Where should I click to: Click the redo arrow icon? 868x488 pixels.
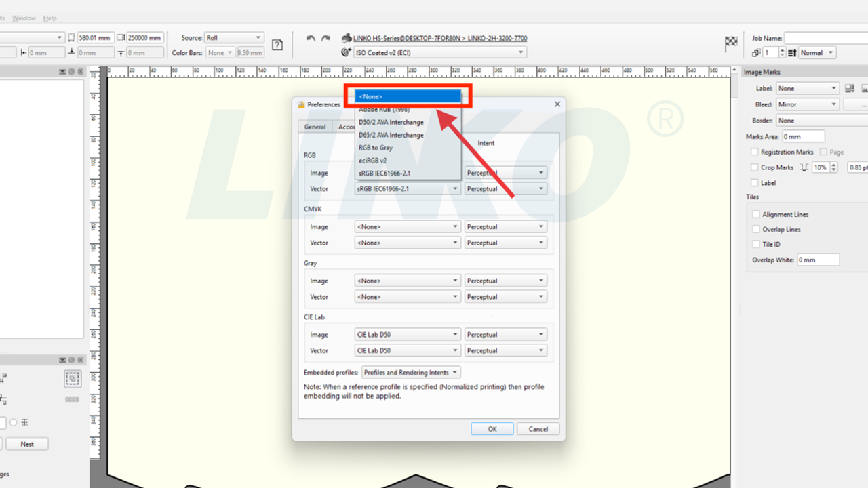coord(325,39)
